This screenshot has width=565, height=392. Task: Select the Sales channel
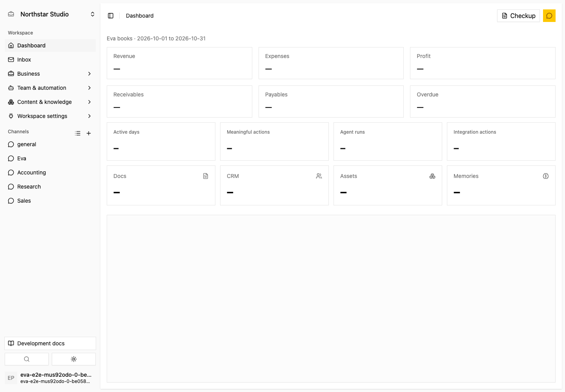[x=50, y=201]
